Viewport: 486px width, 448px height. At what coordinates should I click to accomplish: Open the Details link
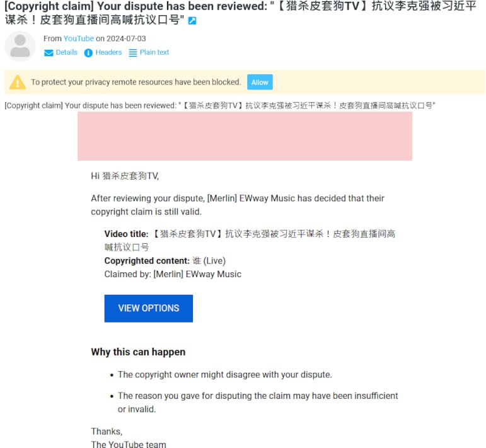(x=67, y=52)
